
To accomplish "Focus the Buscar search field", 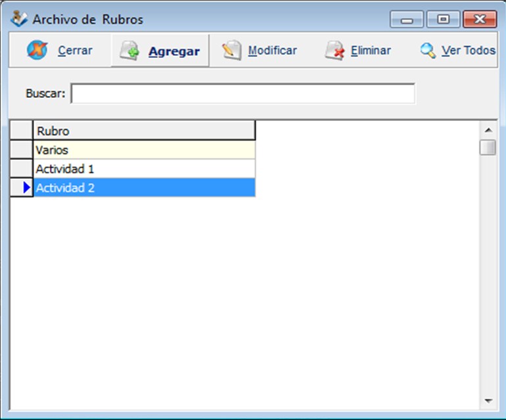I will point(242,93).
